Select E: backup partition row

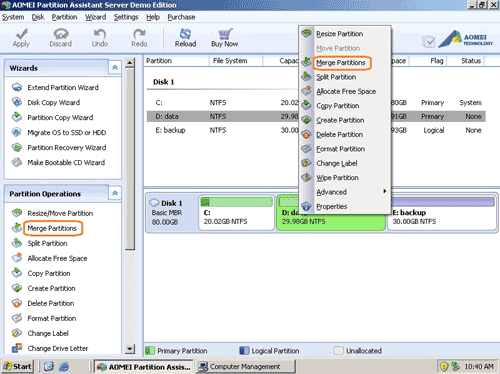[316, 130]
